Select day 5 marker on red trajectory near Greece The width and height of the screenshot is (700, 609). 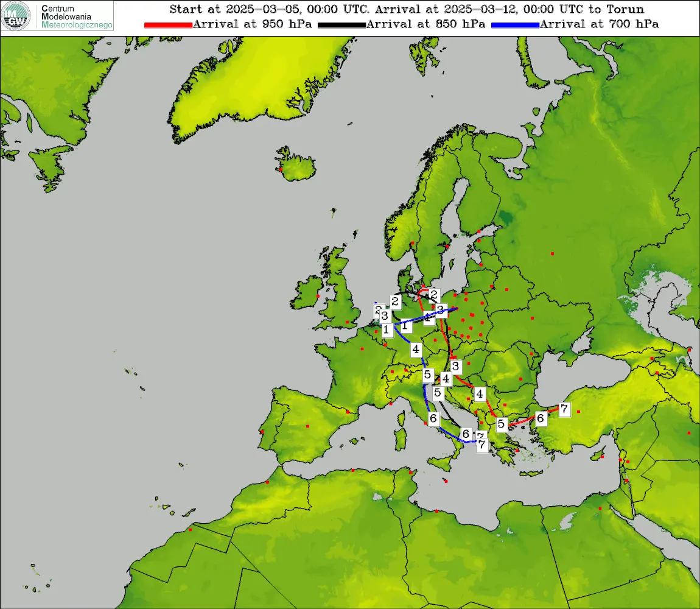[502, 424]
